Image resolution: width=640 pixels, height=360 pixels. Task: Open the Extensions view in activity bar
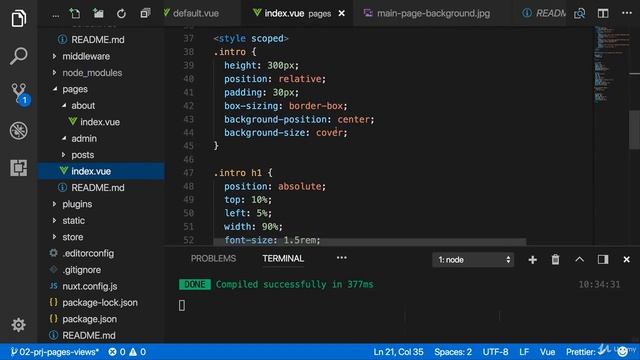click(18, 168)
